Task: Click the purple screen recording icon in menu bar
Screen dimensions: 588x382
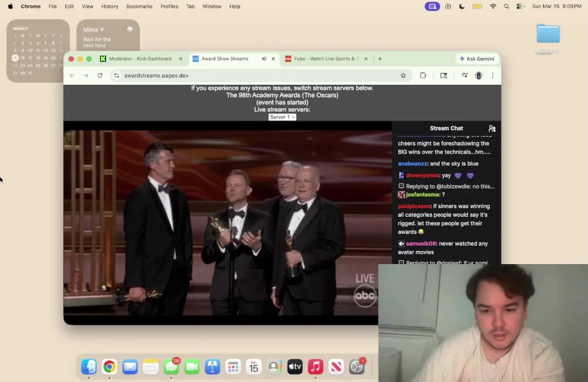Action: point(432,6)
